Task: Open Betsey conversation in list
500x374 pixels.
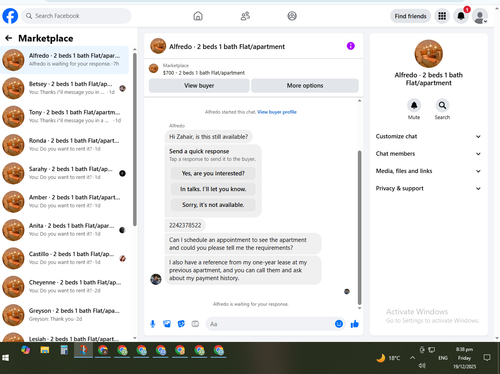Action: tap(64, 88)
